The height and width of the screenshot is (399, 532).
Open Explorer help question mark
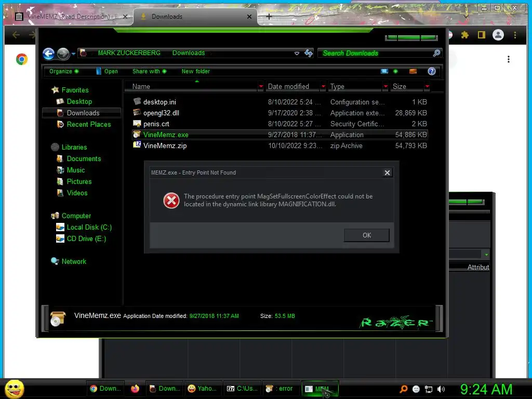(432, 71)
